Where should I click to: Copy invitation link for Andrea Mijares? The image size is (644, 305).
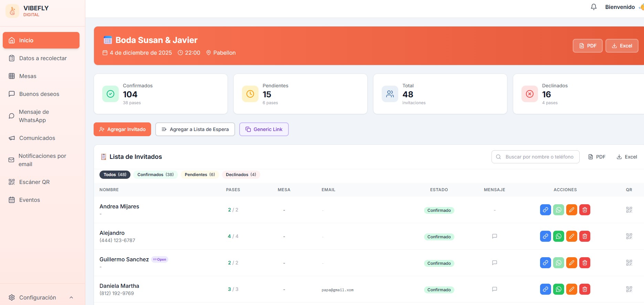[546, 210]
